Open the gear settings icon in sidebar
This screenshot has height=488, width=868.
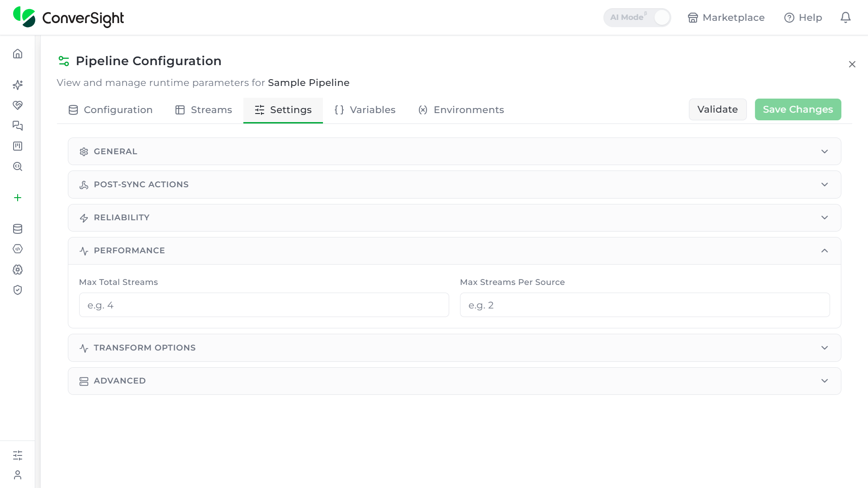tap(18, 270)
